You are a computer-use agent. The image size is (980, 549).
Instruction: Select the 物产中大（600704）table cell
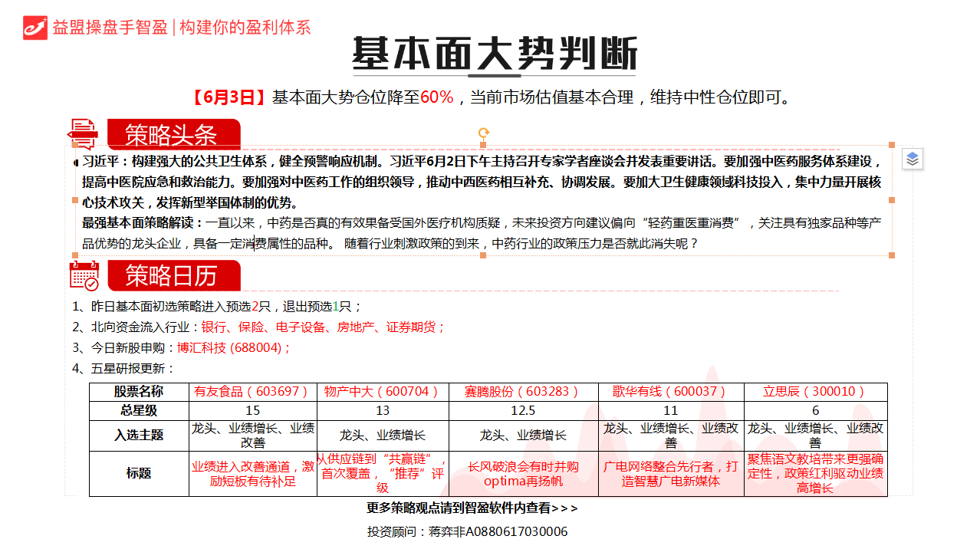tap(382, 391)
